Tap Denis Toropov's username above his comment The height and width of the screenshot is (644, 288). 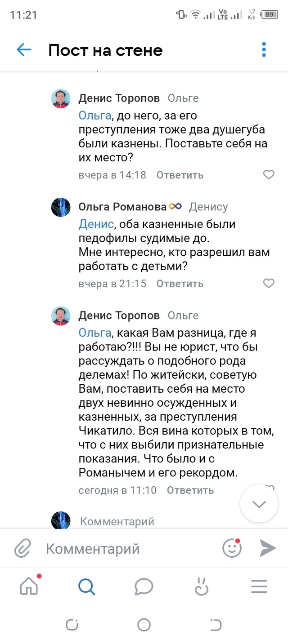pos(119,98)
